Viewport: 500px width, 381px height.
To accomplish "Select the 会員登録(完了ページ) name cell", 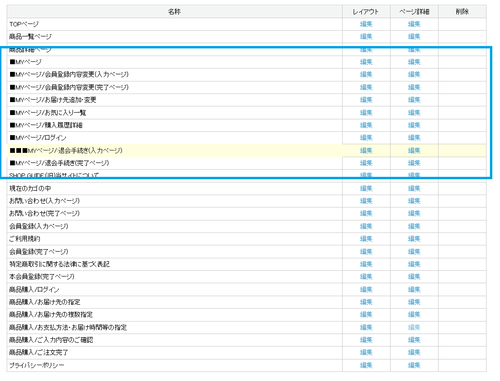I will pos(174,252).
